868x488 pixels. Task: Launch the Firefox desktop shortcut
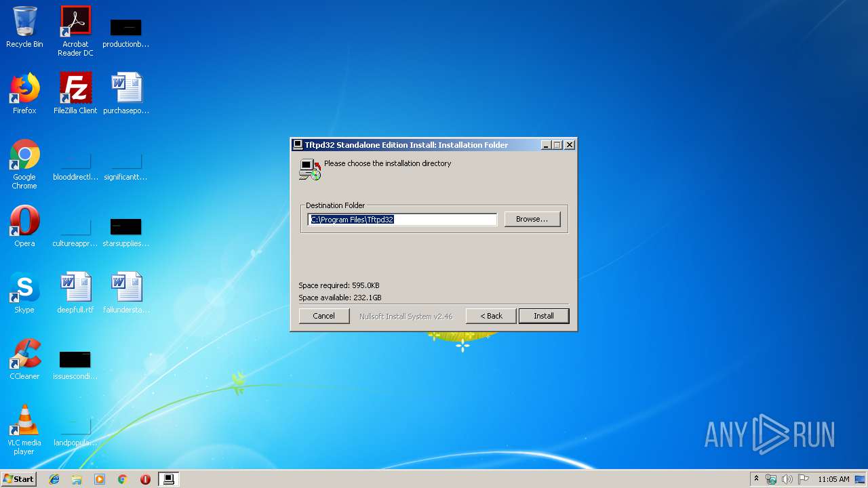pyautogui.click(x=24, y=94)
